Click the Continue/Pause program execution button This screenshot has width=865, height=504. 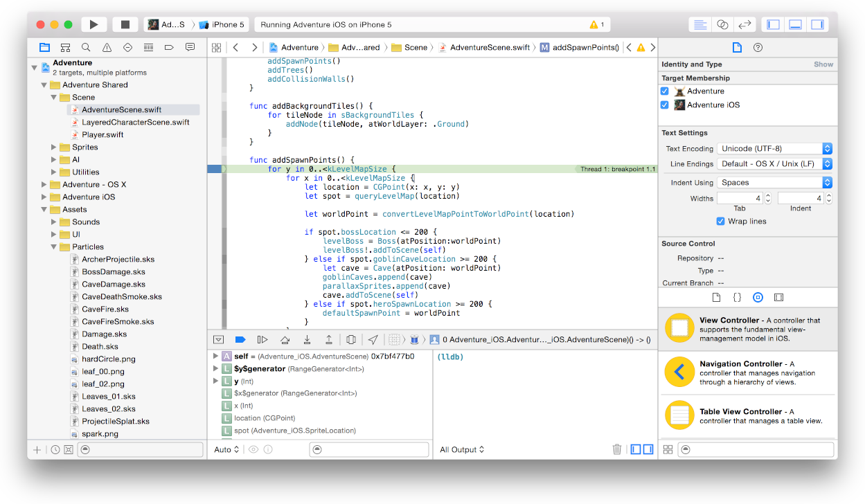262,339
